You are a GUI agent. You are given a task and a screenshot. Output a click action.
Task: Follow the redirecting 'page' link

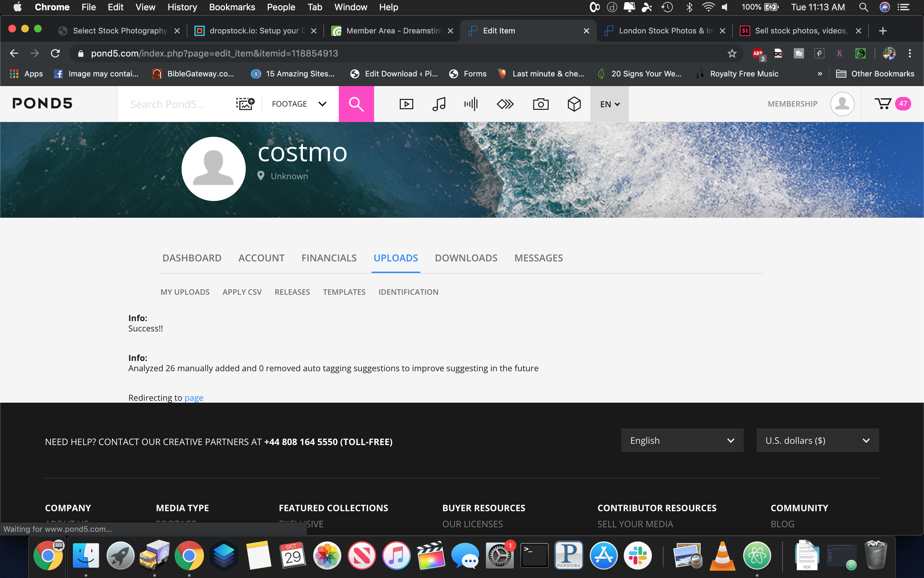(193, 398)
